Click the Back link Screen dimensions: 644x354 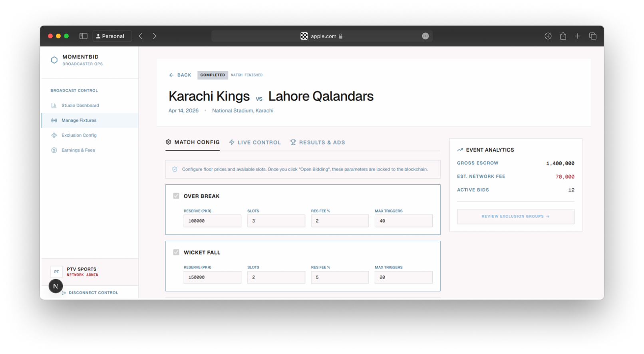tap(180, 75)
